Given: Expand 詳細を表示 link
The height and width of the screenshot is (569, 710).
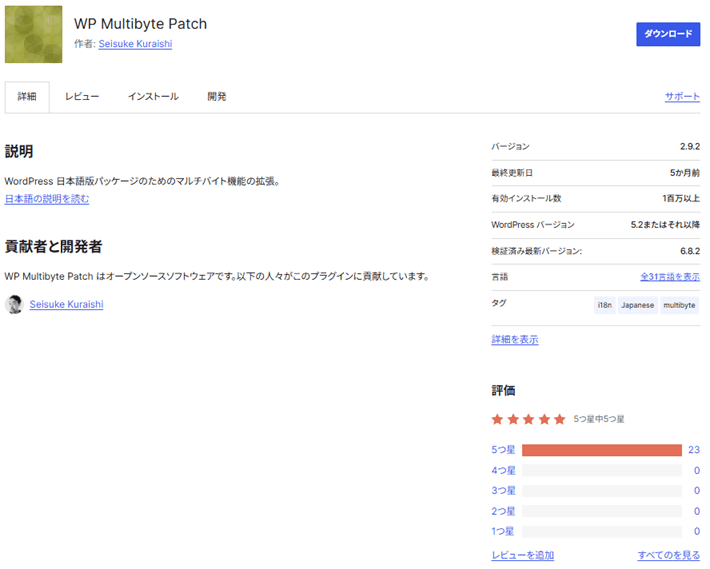Looking at the screenshot, I should pyautogui.click(x=515, y=339).
